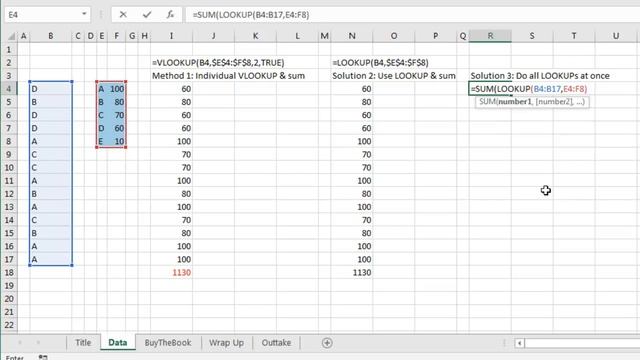Click cell B9 containing C
Screen dimensions: 640x360
[x=51, y=154]
